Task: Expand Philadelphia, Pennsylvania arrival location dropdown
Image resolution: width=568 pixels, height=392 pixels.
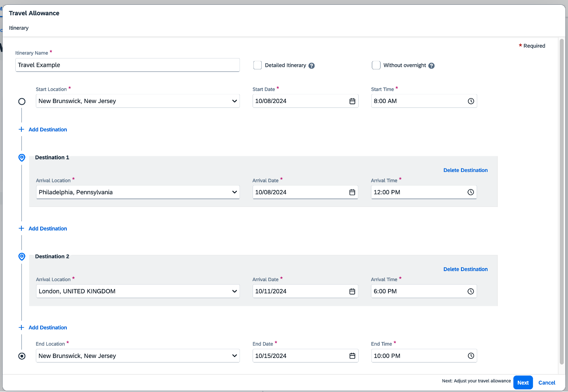Action: [235, 192]
